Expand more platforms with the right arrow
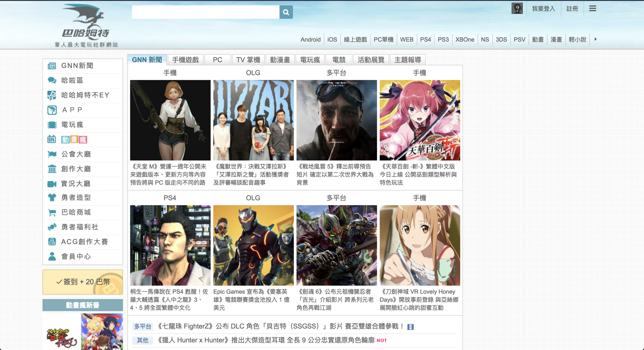This screenshot has width=644, height=350. tap(595, 39)
